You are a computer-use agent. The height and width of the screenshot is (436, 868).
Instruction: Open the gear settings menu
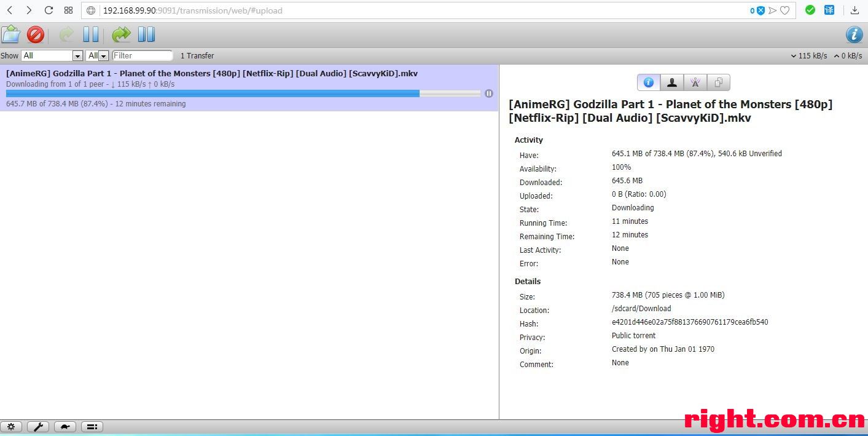click(x=11, y=427)
